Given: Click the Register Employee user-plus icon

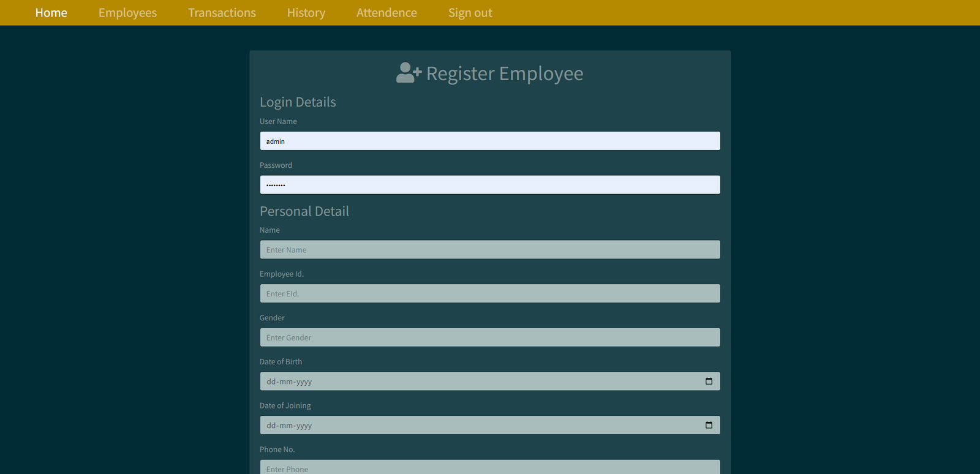Looking at the screenshot, I should (x=409, y=73).
